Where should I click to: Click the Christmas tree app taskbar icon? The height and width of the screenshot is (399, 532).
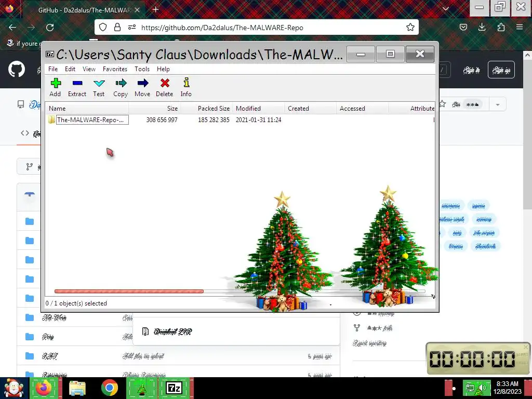(142, 388)
